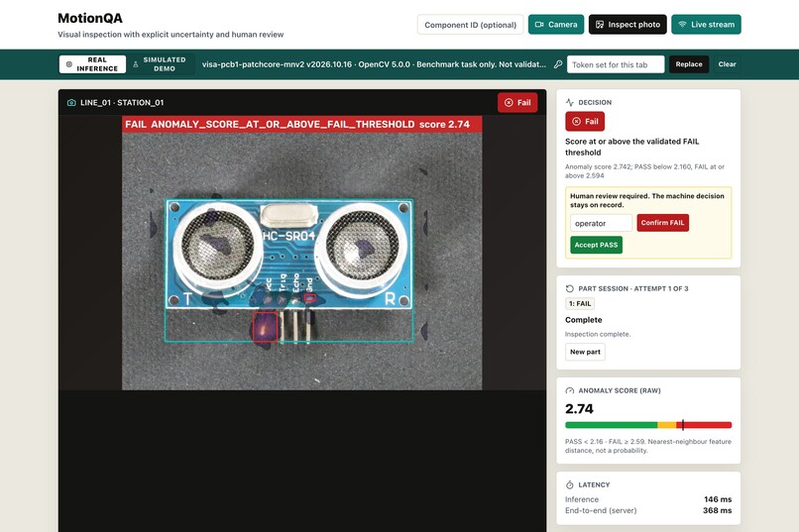Focus the operator name field
799x532 pixels.
(x=601, y=223)
